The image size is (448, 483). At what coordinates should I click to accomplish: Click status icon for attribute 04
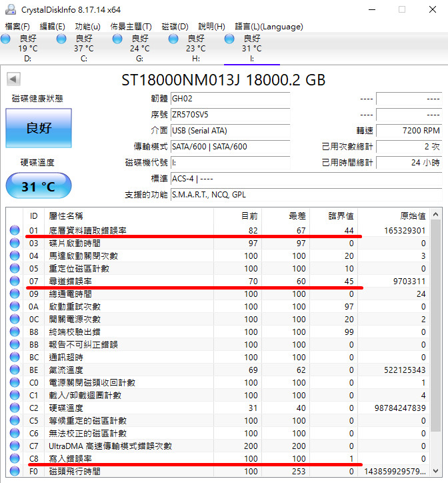coord(15,256)
